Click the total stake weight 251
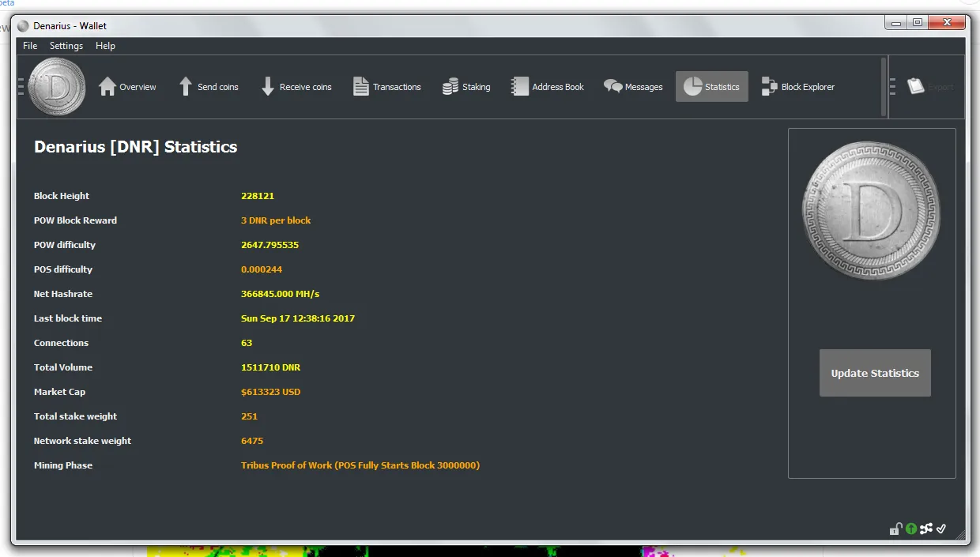 point(249,416)
